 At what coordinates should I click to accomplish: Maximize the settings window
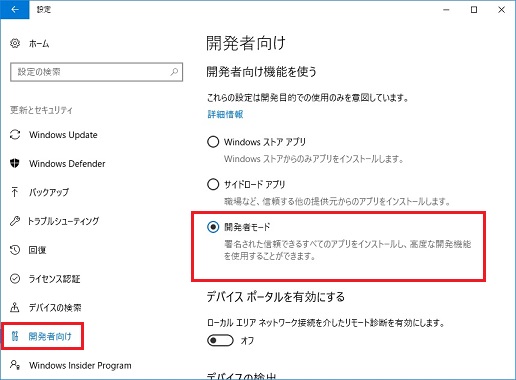(x=474, y=10)
